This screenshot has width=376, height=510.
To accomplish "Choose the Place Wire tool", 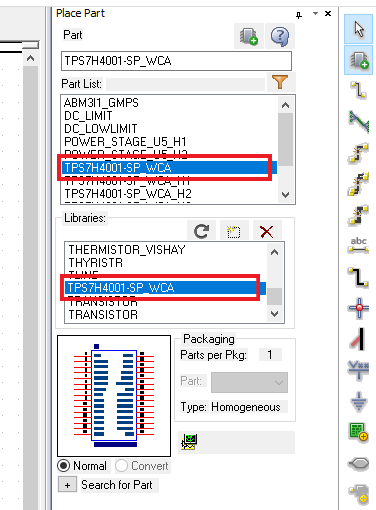I will pyautogui.click(x=359, y=90).
